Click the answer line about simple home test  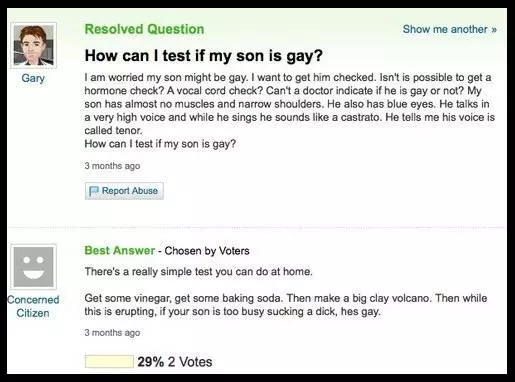pyautogui.click(x=199, y=272)
